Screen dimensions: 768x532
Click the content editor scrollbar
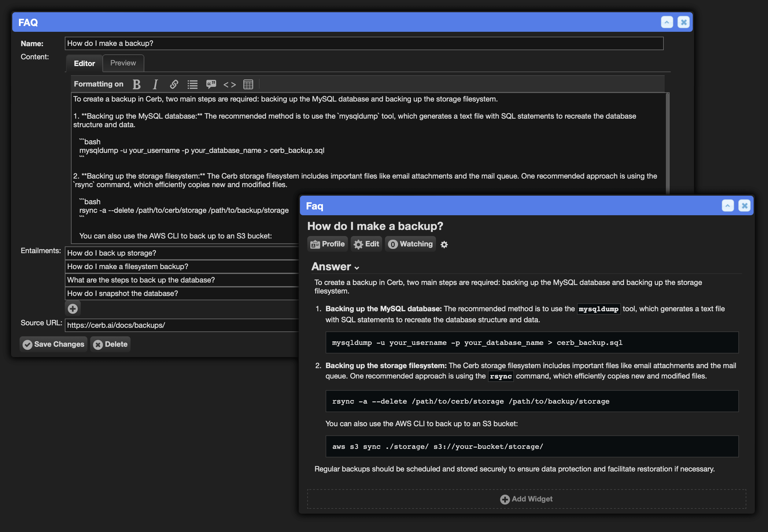[x=667, y=143]
